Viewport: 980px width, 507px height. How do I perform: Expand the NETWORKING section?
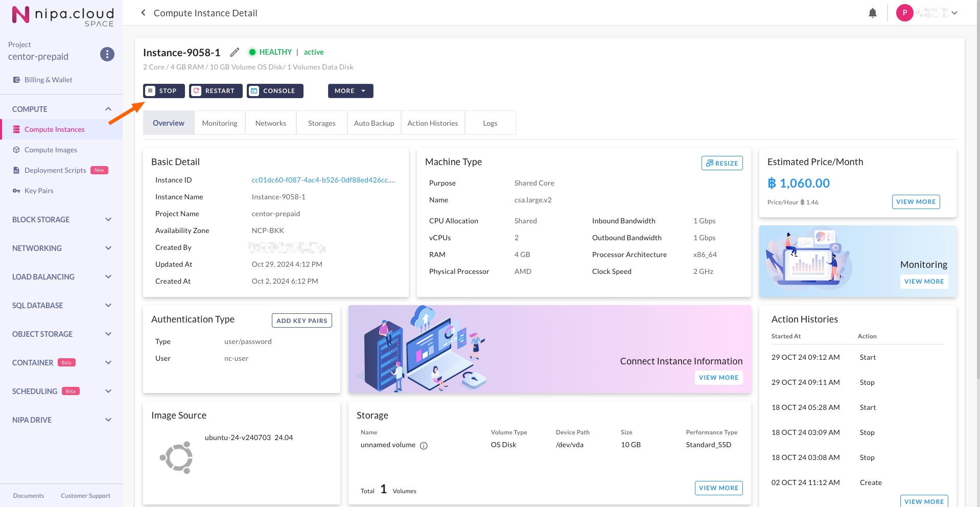point(108,248)
